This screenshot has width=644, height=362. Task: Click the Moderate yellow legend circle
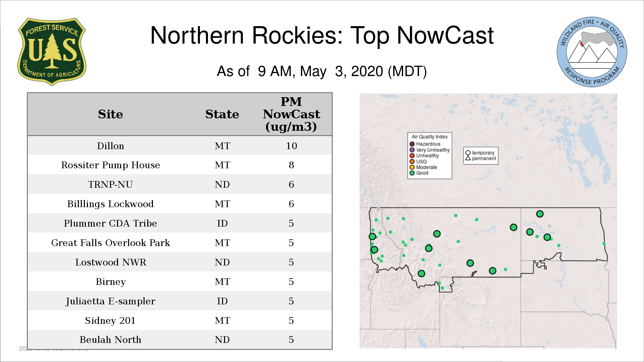point(412,167)
